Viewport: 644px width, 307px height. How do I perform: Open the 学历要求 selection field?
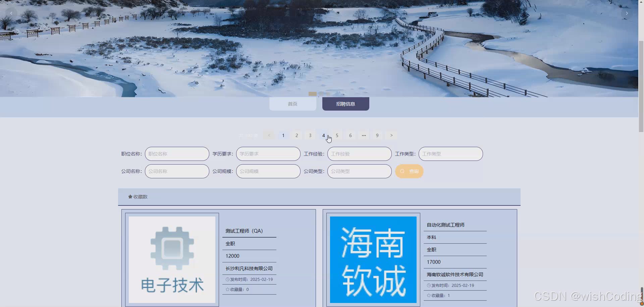[268, 153]
